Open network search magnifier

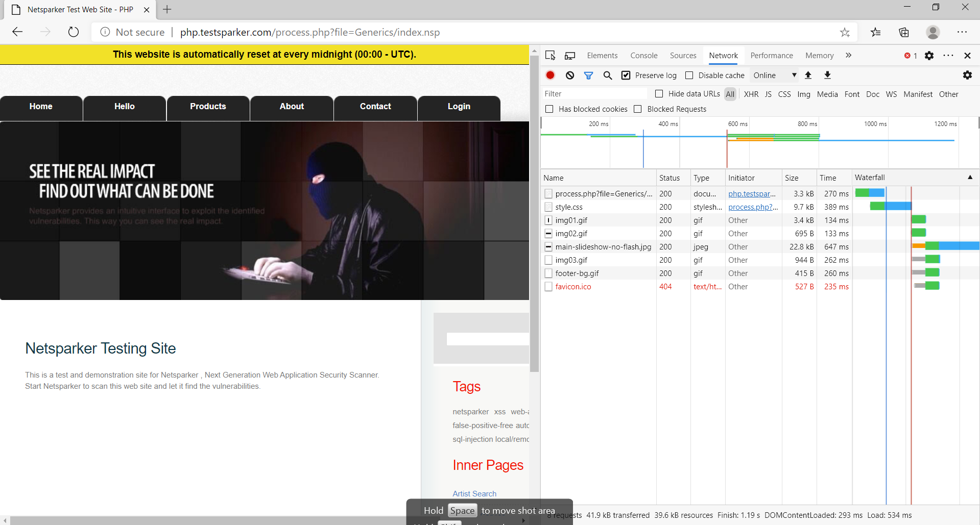(608, 75)
